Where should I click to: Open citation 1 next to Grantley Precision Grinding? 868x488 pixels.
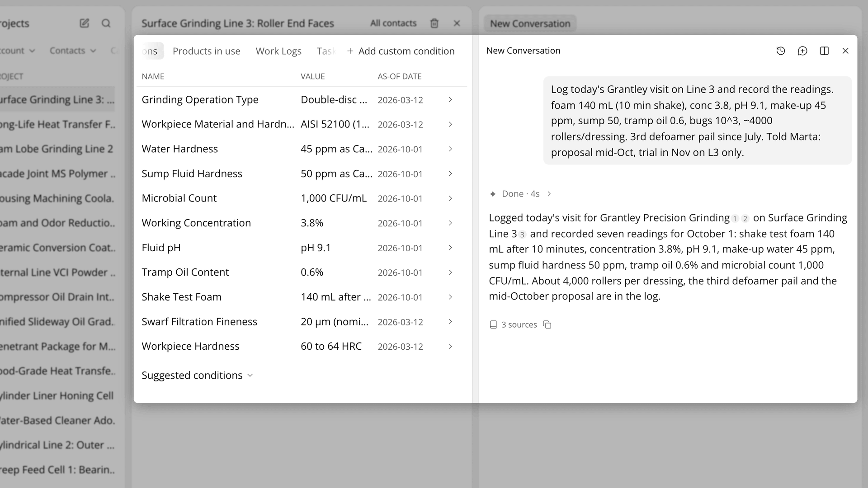[x=735, y=219]
